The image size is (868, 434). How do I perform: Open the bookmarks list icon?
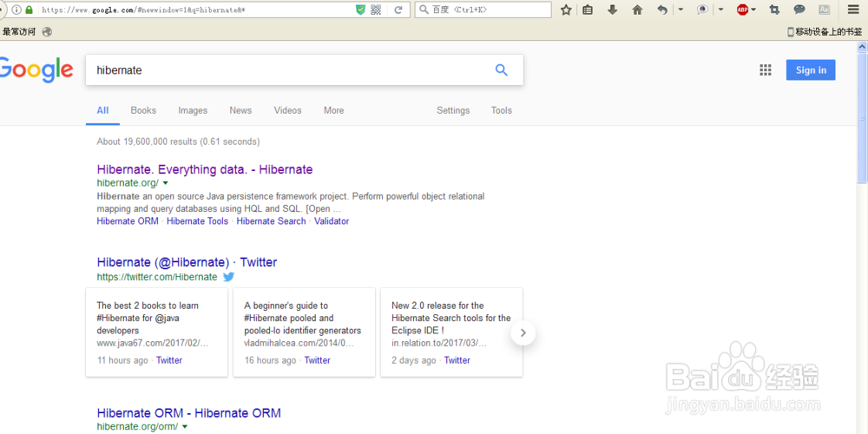pyautogui.click(x=588, y=10)
